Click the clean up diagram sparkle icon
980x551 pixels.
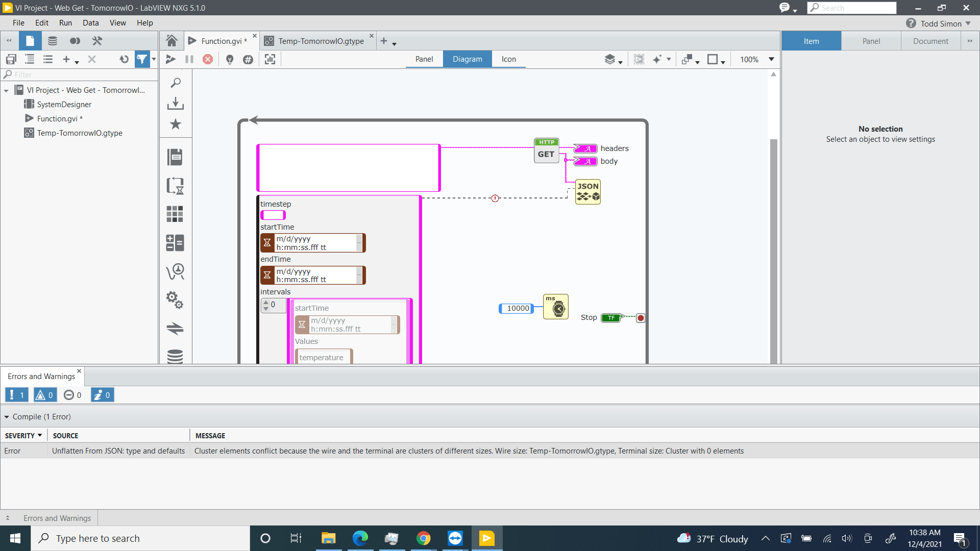click(656, 59)
